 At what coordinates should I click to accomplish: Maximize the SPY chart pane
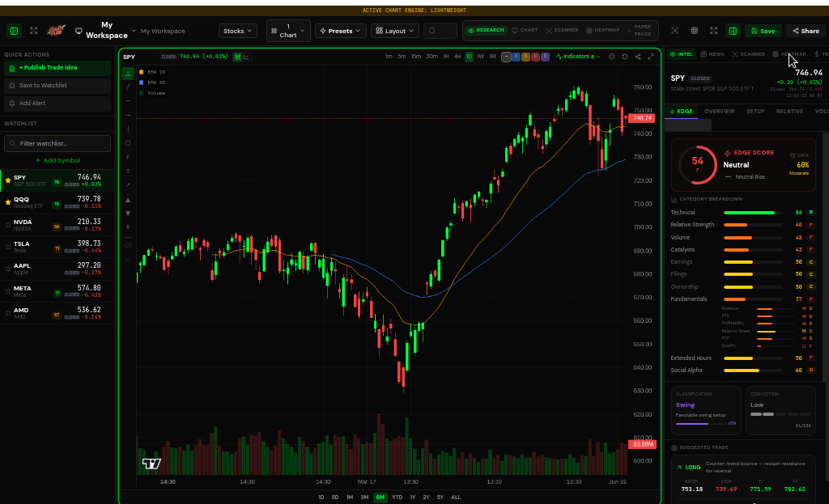pyautogui.click(x=651, y=57)
